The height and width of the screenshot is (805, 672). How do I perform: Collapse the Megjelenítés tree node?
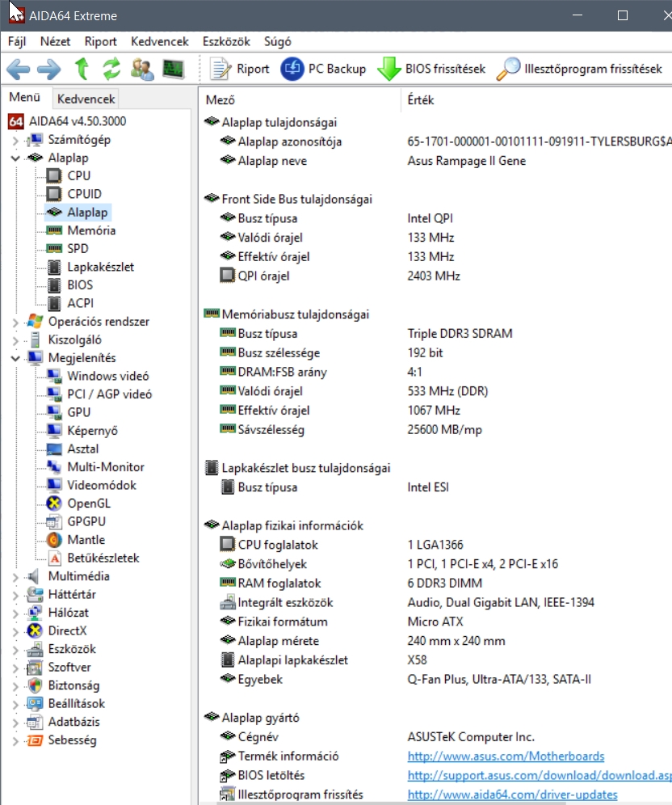(15, 358)
